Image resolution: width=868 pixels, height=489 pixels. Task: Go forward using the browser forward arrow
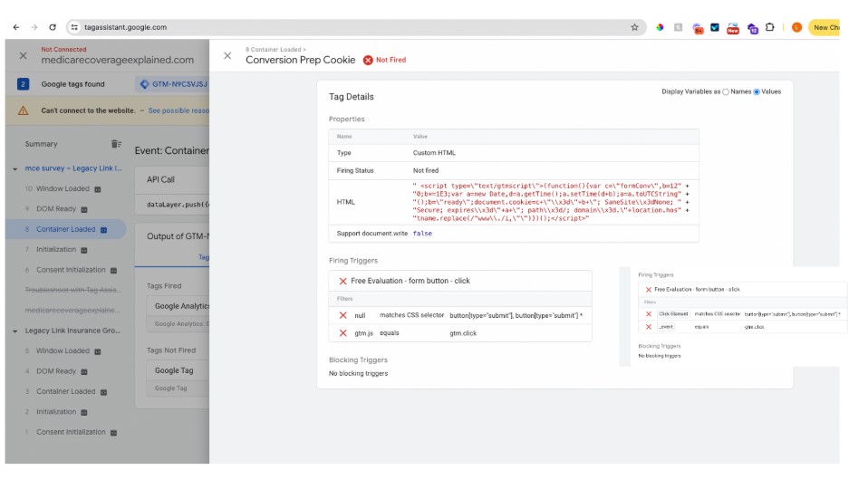pyautogui.click(x=34, y=27)
